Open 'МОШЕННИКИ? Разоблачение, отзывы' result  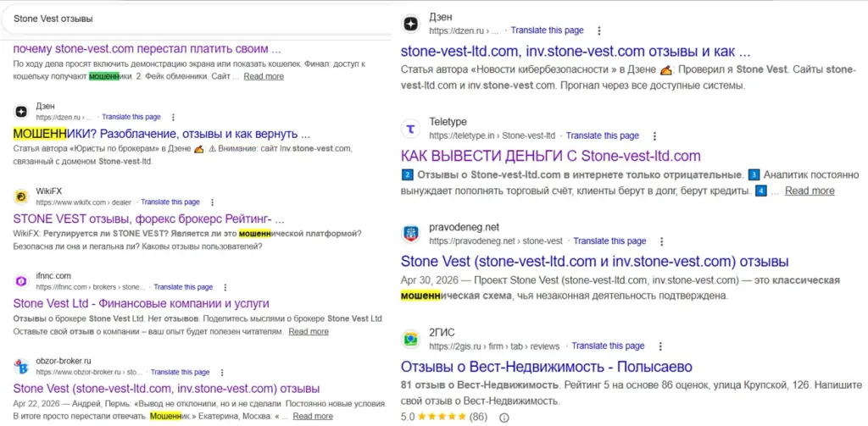160,134
